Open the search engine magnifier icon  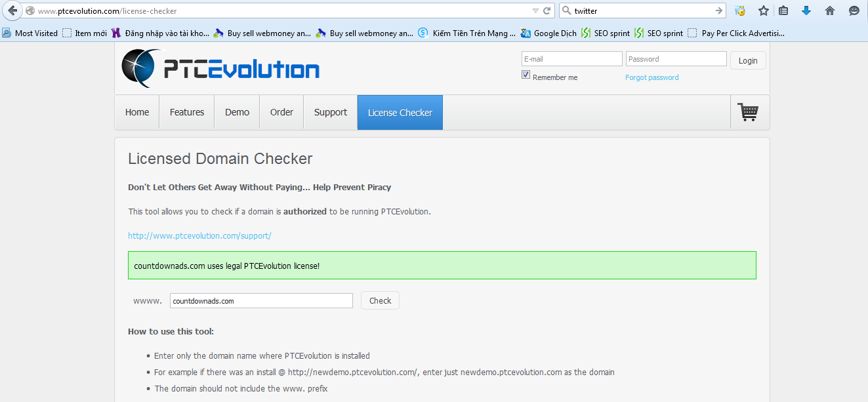click(566, 10)
